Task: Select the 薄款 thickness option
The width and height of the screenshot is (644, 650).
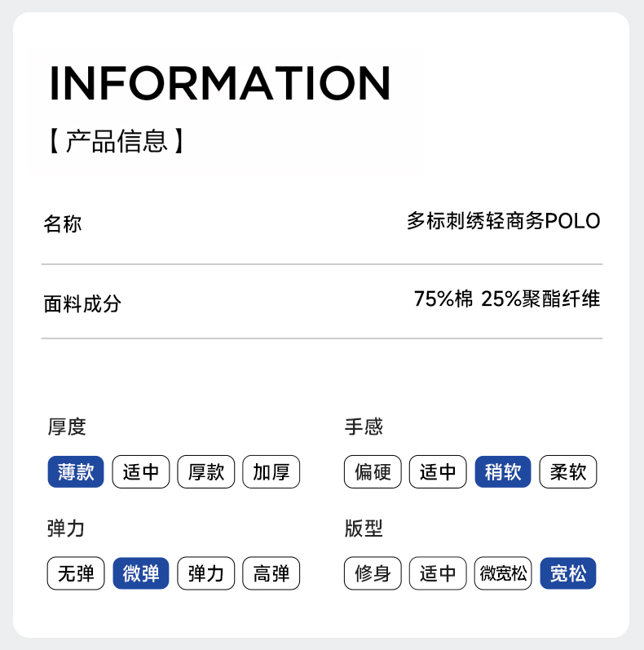Action: pyautogui.click(x=76, y=472)
